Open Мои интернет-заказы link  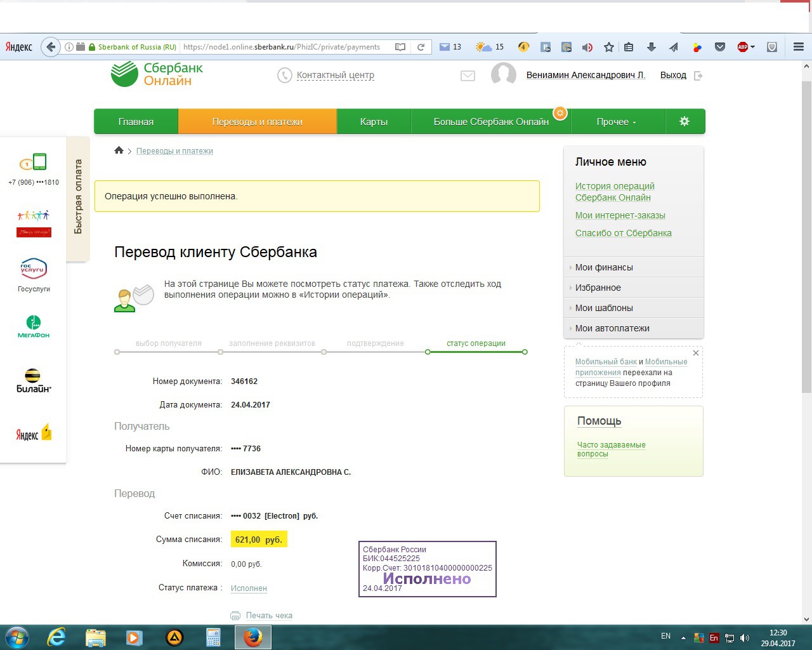click(x=620, y=215)
